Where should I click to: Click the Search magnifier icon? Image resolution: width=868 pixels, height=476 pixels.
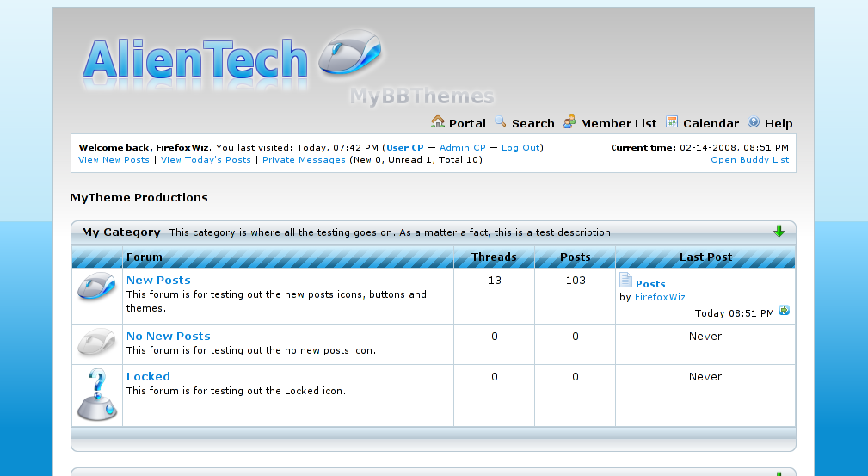[x=501, y=122]
